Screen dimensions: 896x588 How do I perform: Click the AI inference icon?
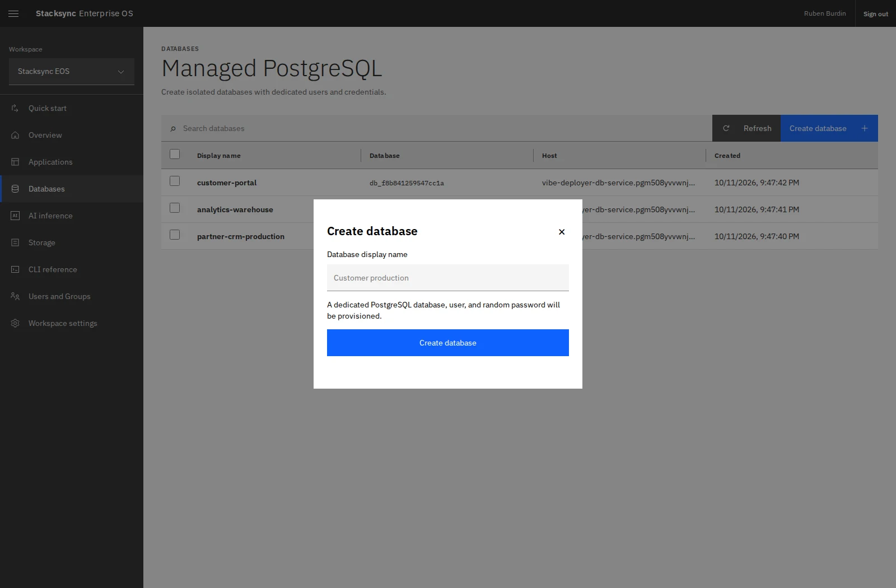point(15,216)
